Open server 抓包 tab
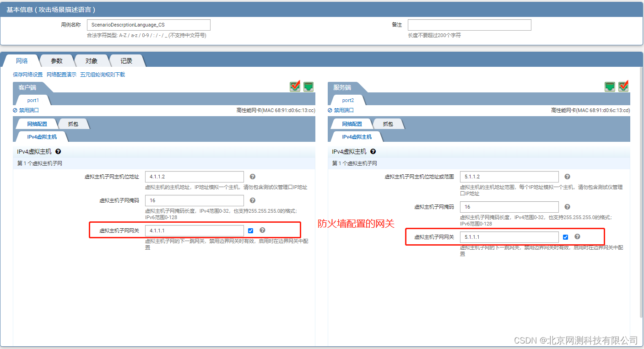The image size is (644, 349). [388, 124]
